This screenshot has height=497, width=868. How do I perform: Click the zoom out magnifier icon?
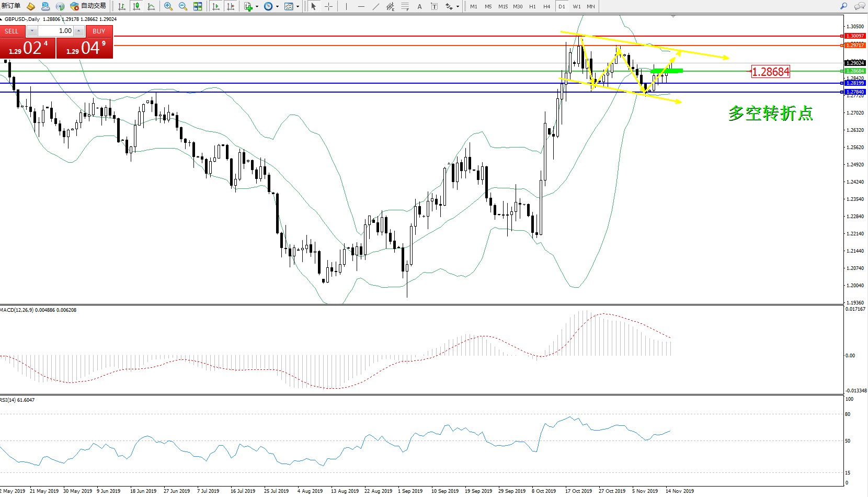click(x=183, y=6)
